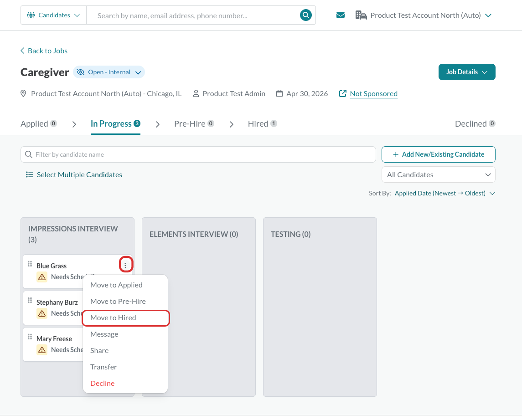Click the Testing (0) column header

290,234
